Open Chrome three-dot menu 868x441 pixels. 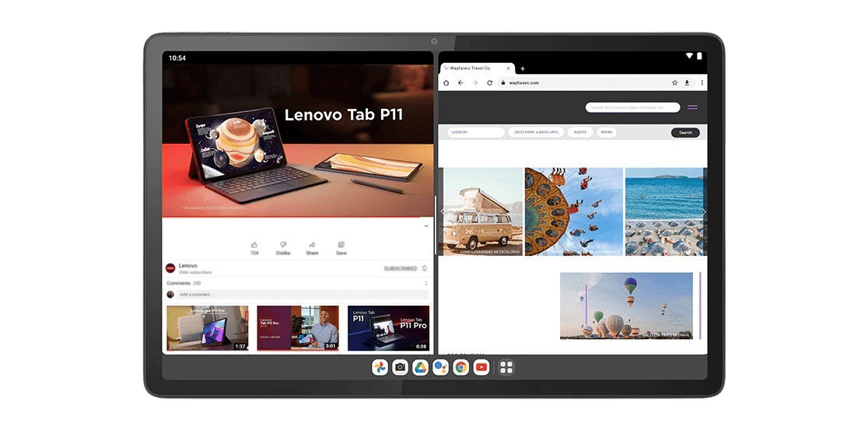tap(702, 83)
